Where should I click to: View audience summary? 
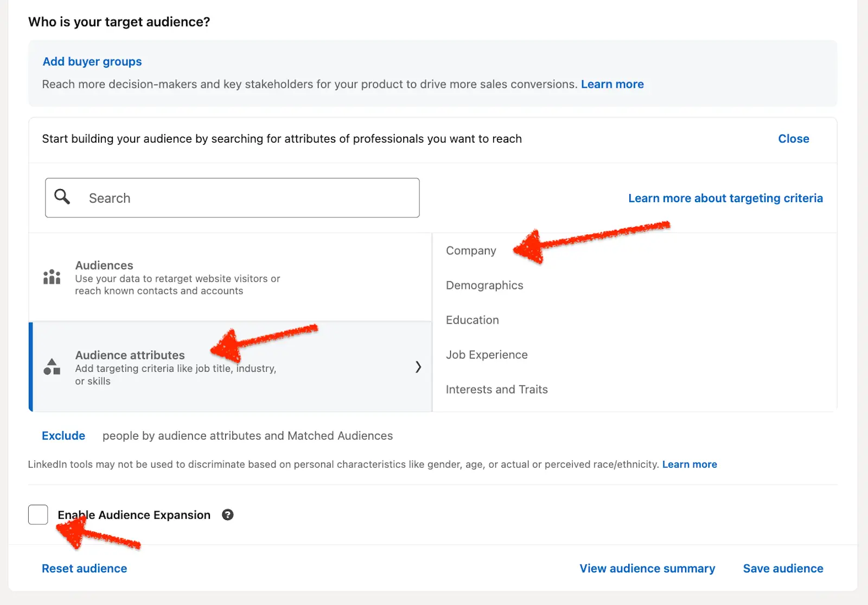point(647,569)
